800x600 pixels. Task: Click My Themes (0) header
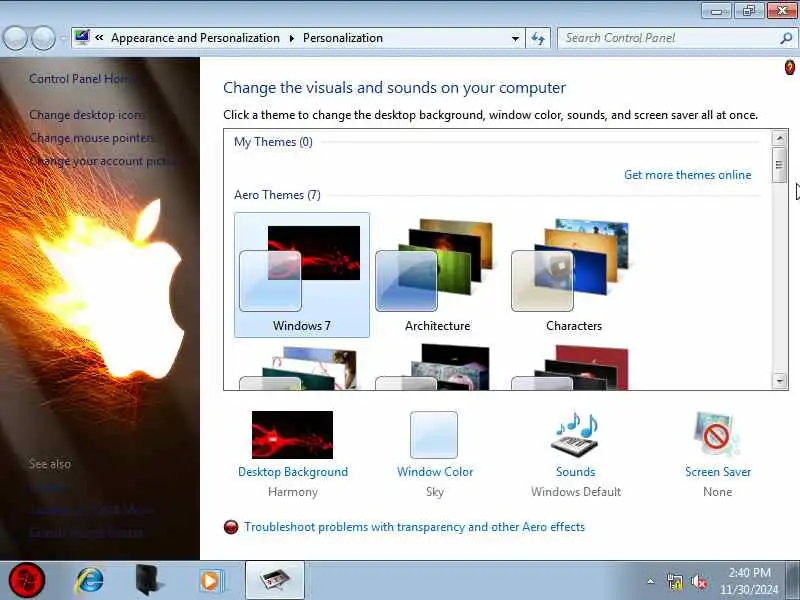(x=273, y=142)
